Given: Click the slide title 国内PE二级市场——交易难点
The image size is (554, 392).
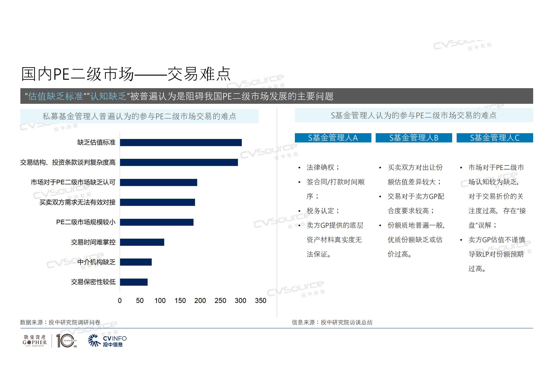Looking at the screenshot, I should coord(126,74).
